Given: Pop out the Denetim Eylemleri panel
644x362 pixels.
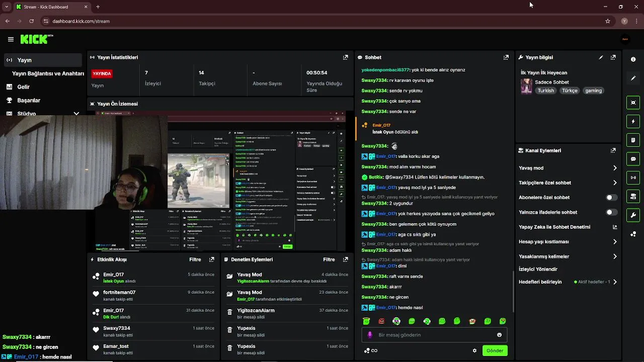Looking at the screenshot, I should 345,259.
